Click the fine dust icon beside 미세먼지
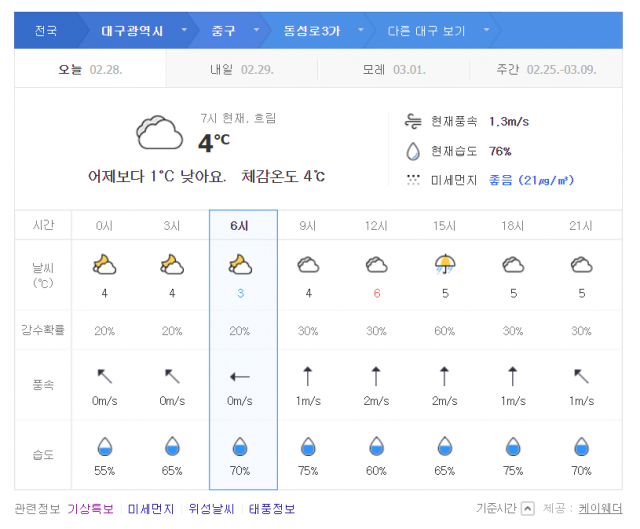The image size is (640, 529). point(413,180)
